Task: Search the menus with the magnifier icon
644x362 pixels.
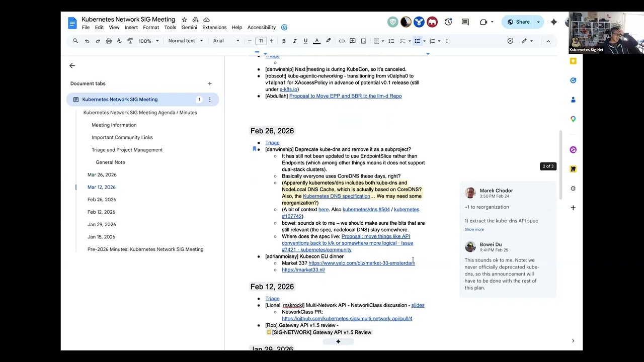Action: pyautogui.click(x=75, y=41)
